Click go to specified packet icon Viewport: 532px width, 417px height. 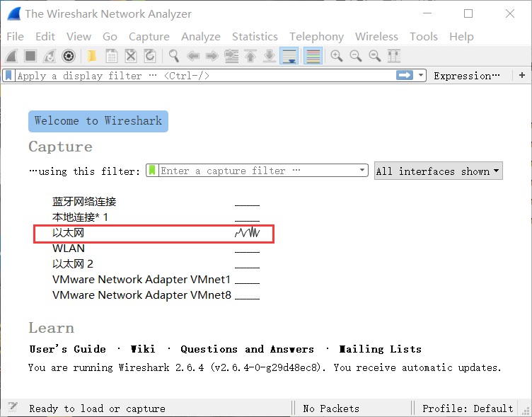pos(231,56)
